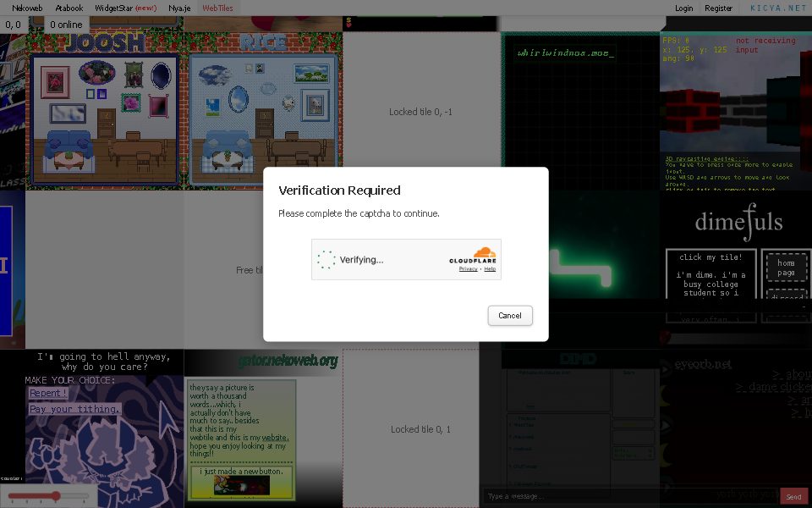Click the Verifying spinner icon
Image resolution: width=812 pixels, height=508 pixels.
click(326, 260)
